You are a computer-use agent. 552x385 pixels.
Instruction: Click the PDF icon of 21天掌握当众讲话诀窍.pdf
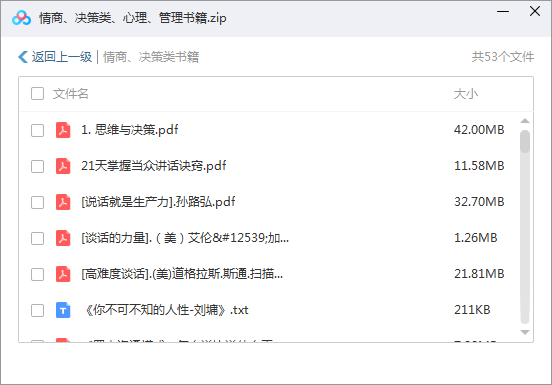tap(63, 166)
